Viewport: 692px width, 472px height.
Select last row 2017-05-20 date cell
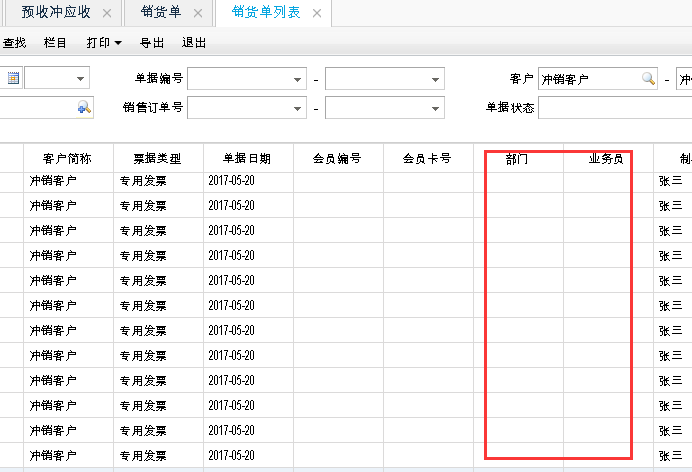point(248,455)
